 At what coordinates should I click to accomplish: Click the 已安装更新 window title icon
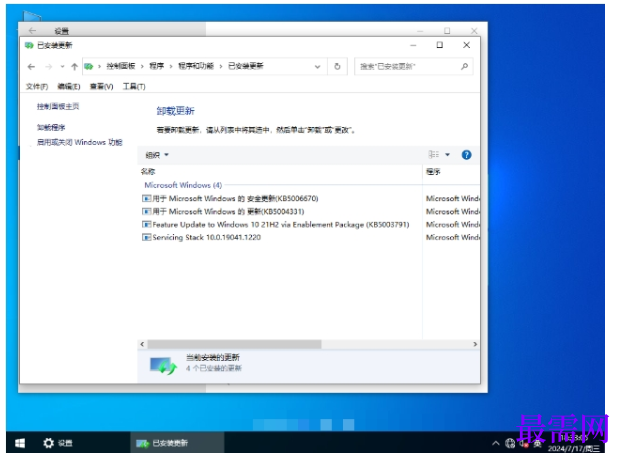click(x=29, y=45)
